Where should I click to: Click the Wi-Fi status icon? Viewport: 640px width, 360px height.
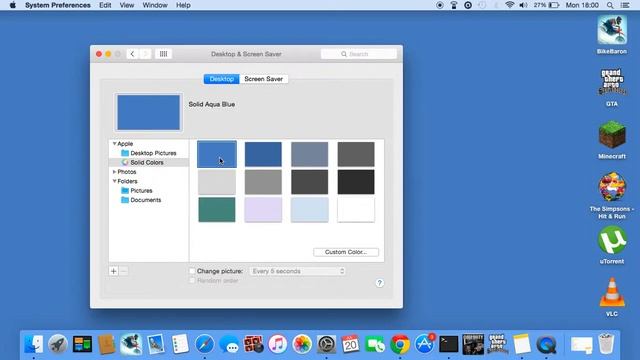pyautogui.click(x=509, y=5)
